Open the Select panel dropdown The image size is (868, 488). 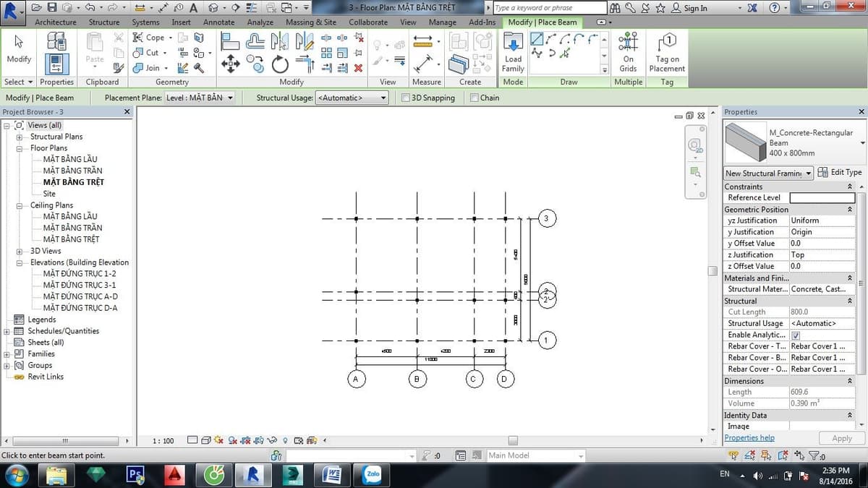[x=19, y=82]
